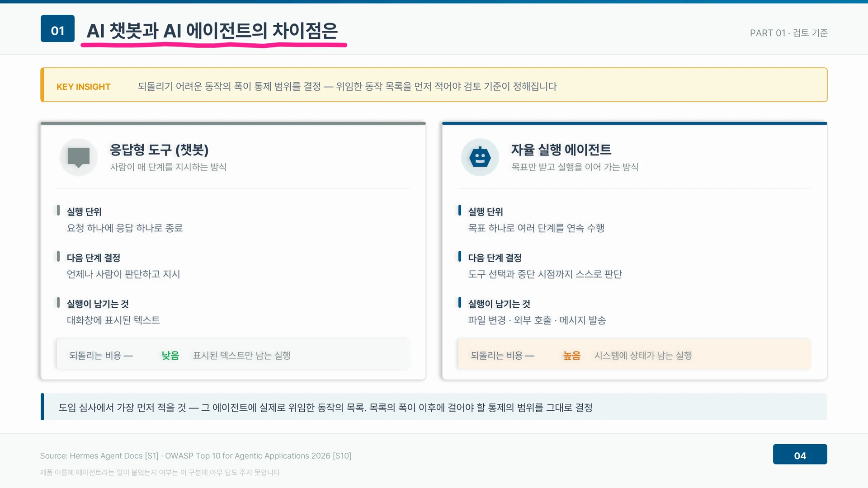Click the text 파일 변경 · 외부 호출 · 메시지 발송

pos(537,320)
